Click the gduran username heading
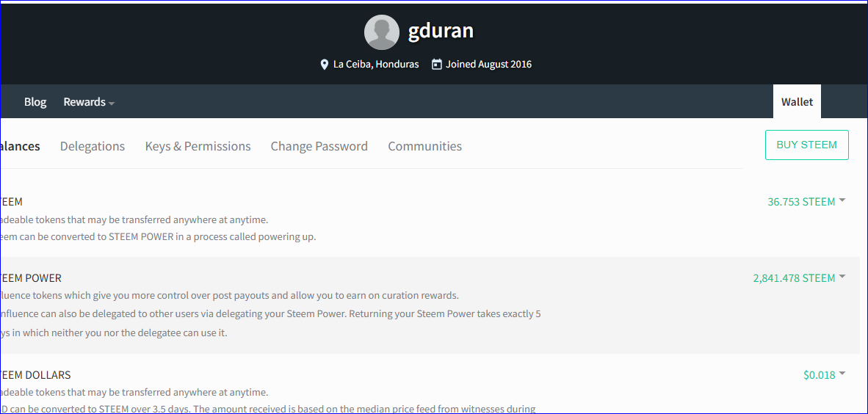868x414 pixels. [x=441, y=31]
